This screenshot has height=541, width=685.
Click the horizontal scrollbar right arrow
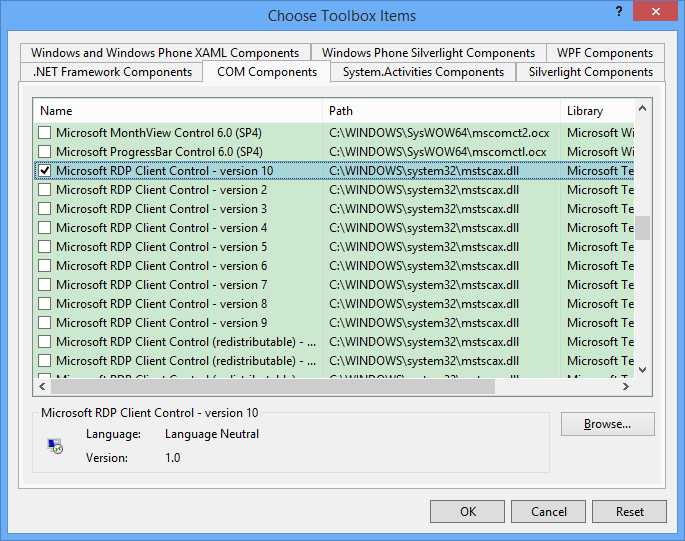tap(626, 387)
